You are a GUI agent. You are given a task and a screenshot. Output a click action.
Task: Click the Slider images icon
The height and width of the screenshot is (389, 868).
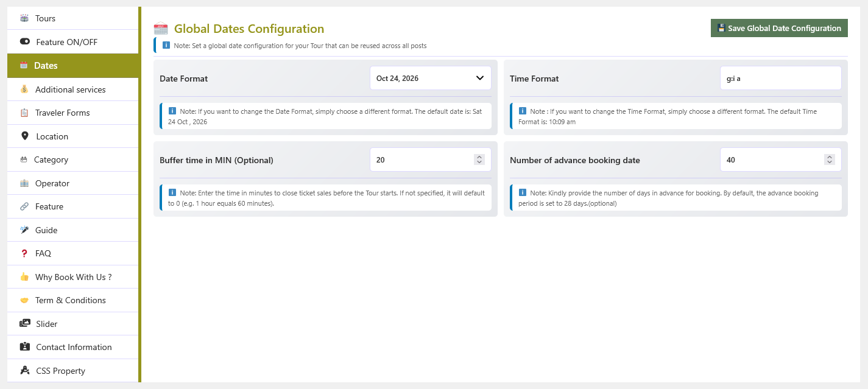click(x=25, y=323)
